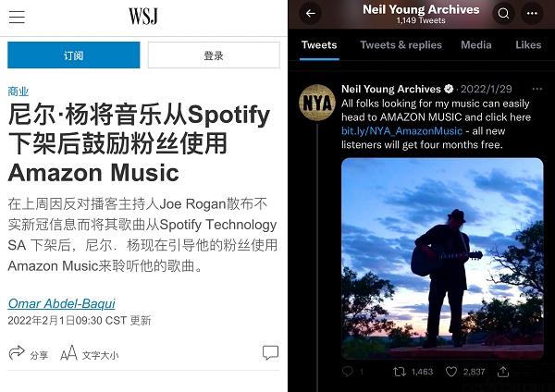Click the WSJ logo

pos(143,17)
